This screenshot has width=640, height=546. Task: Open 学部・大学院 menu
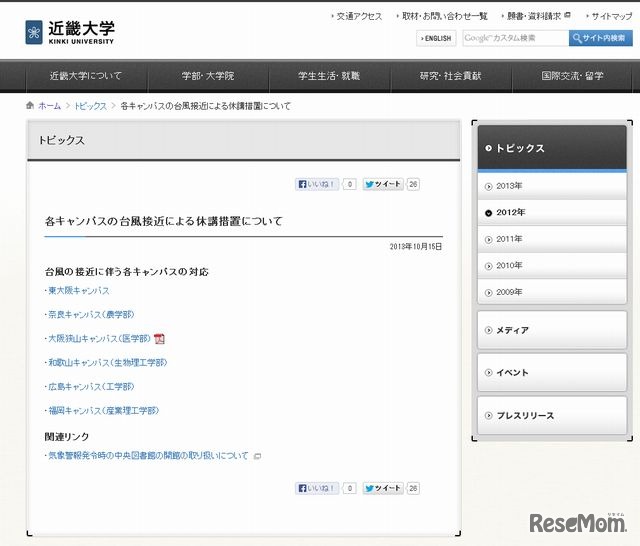(208, 76)
